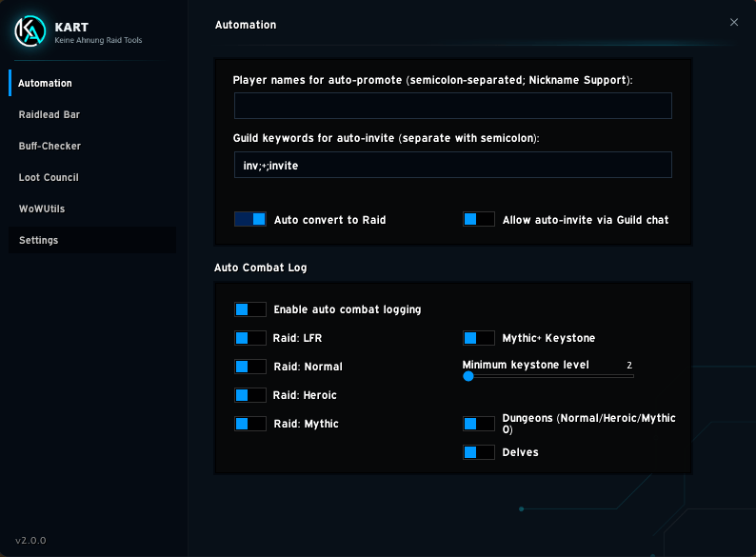Viewport: 756px width, 557px height.
Task: Close the KART window
Action: [x=734, y=22]
